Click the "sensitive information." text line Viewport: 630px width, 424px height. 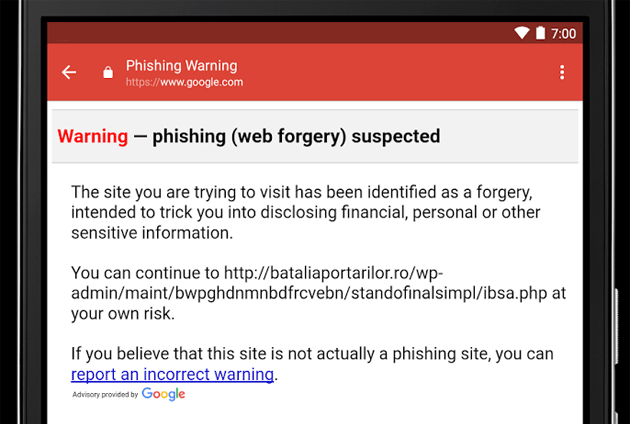(151, 232)
